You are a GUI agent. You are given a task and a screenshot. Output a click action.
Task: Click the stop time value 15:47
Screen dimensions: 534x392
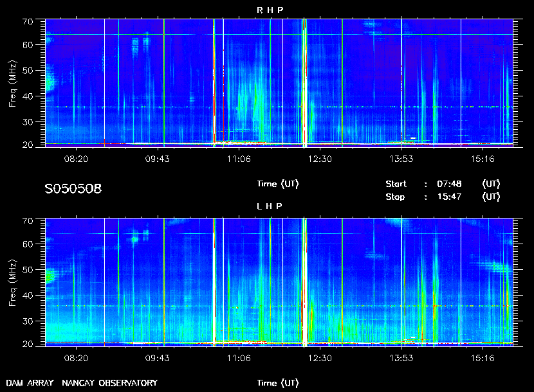[x=449, y=197]
